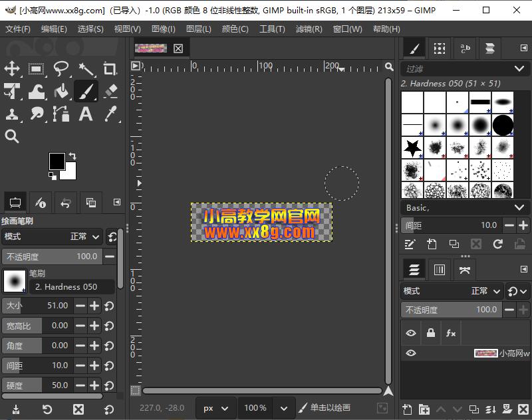The width and height of the screenshot is (532, 420).
Task: Select the Crop tool
Action: [110, 69]
